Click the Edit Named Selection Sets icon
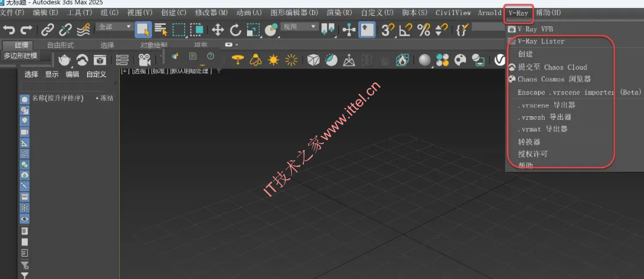The image size is (644, 279). (x=462, y=30)
